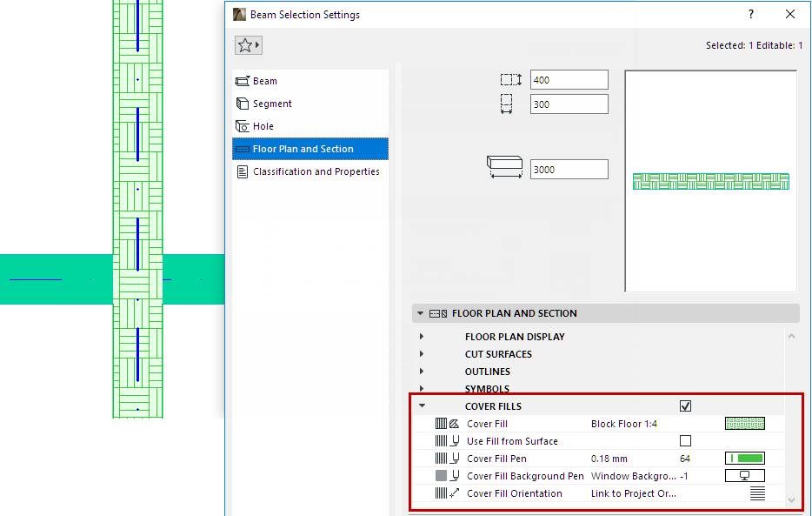Image resolution: width=812 pixels, height=516 pixels.
Task: Click the Use Fill from Surface label
Action: pos(512,441)
